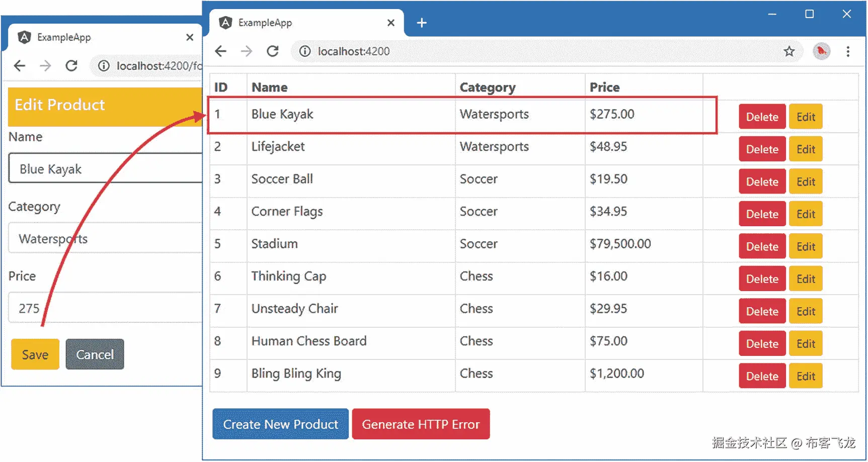
Task: Cancel the product edit form
Action: tap(95, 354)
